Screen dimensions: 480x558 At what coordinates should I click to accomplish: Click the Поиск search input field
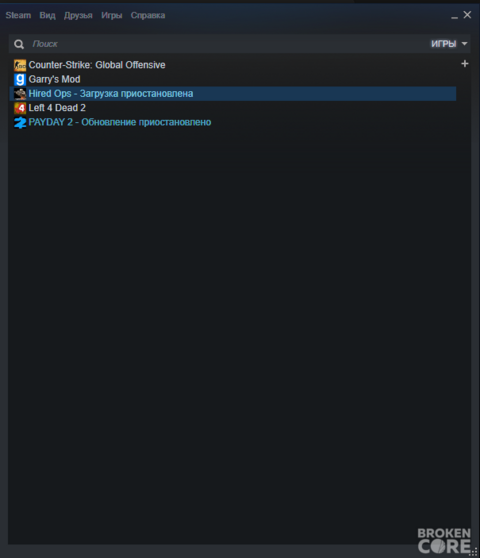click(x=228, y=44)
